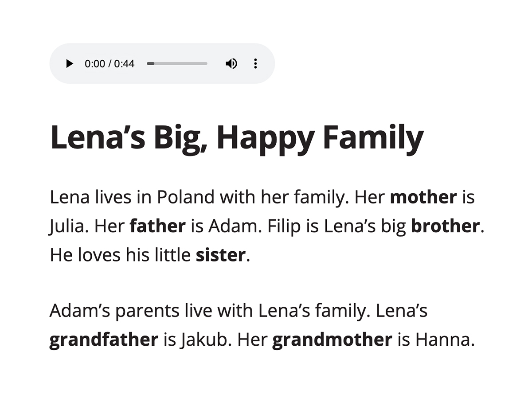
Task: Mute the audio with the speaker icon
Action: pos(231,64)
